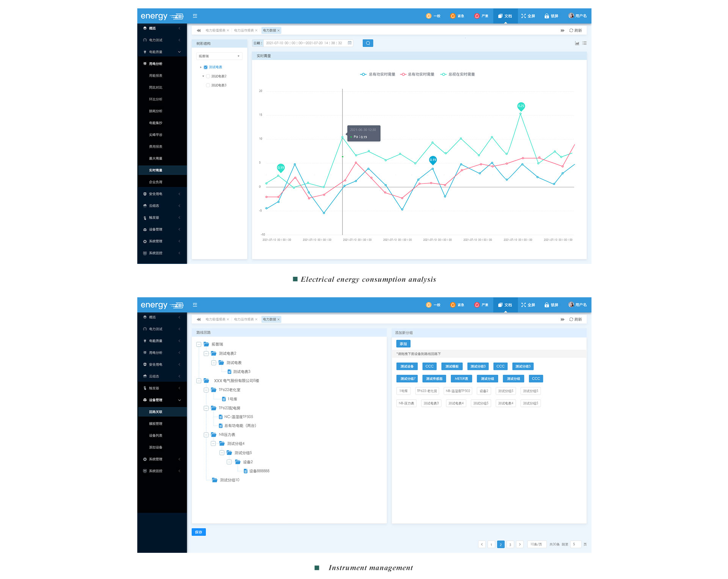Collapse TP622配电房 folder node
The image size is (728, 579).
click(206, 408)
